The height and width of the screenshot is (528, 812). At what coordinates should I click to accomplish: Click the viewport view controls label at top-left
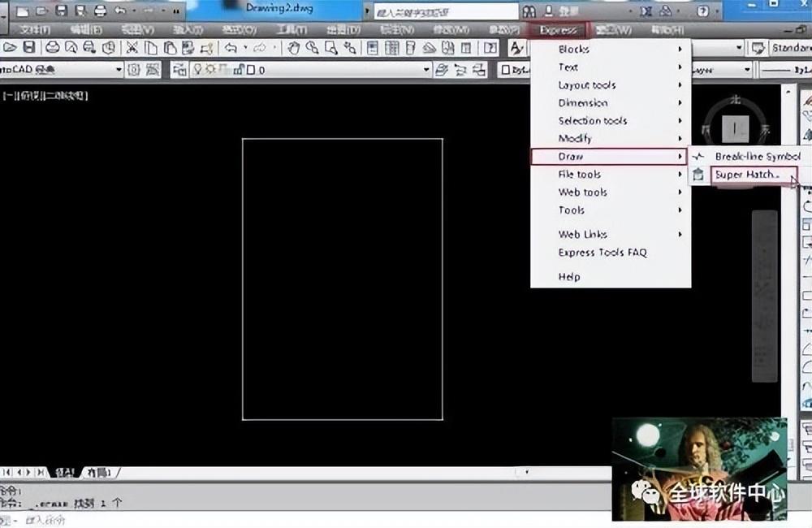45,95
